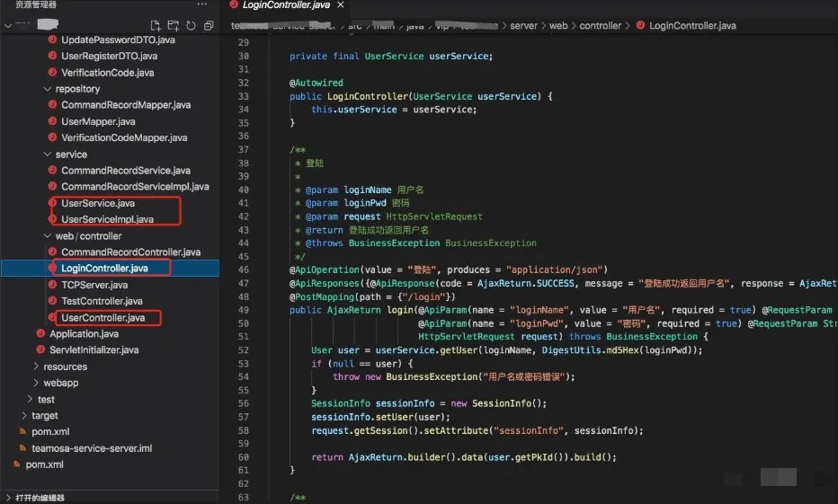Expand the test folder

pos(30,399)
